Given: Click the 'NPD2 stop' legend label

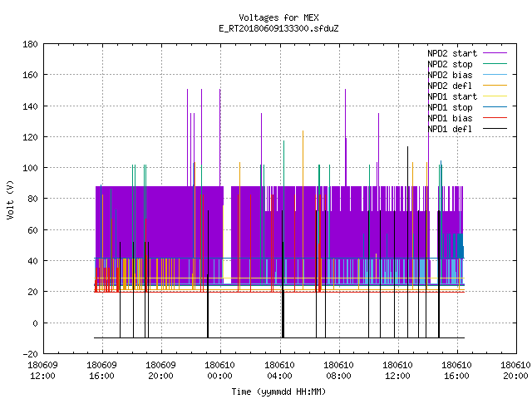Looking at the screenshot, I should [x=450, y=64].
